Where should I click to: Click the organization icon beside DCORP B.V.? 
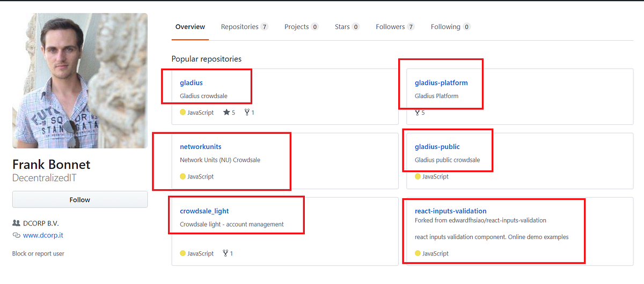tap(16, 223)
